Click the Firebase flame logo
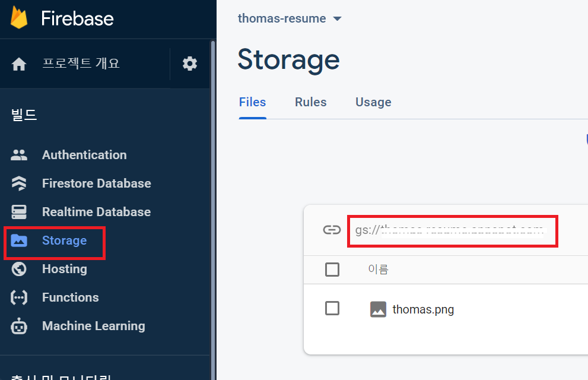588x380 pixels. 19,17
